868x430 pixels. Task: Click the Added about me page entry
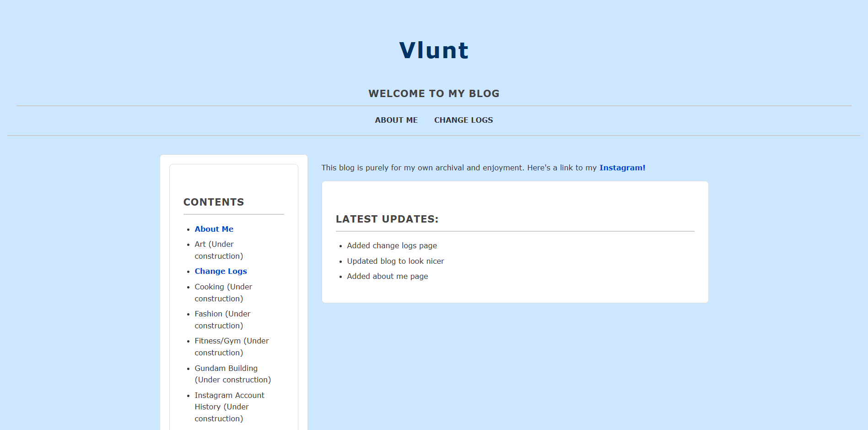pos(387,276)
